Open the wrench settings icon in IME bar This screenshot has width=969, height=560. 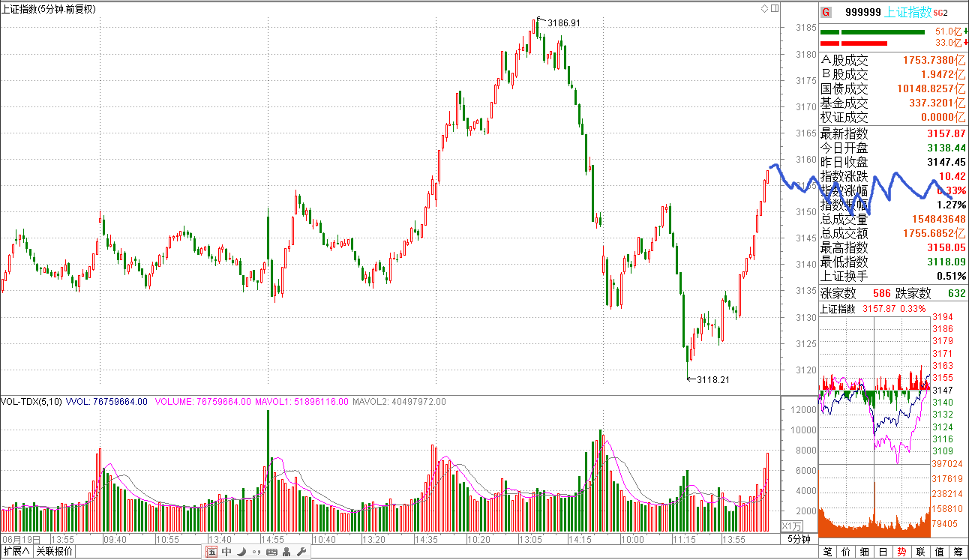click(301, 553)
